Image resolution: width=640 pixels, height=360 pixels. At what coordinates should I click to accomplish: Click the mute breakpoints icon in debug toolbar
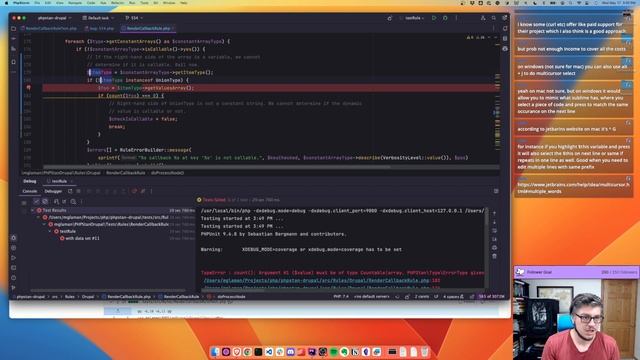143,191
